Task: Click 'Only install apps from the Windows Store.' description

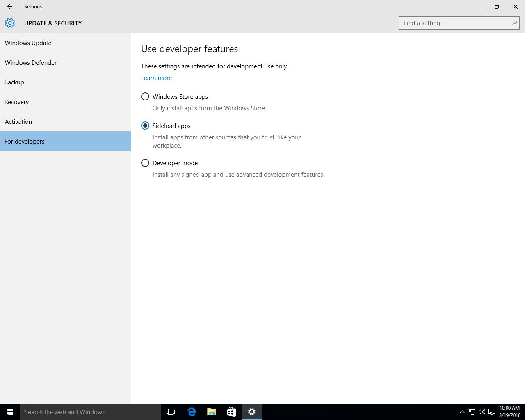Action: click(x=209, y=108)
